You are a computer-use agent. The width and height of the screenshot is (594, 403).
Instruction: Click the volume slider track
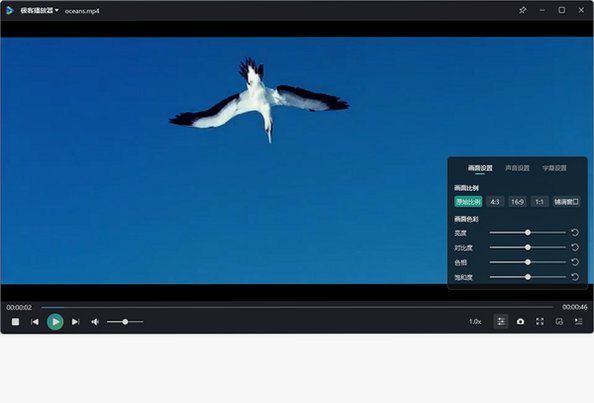125,322
